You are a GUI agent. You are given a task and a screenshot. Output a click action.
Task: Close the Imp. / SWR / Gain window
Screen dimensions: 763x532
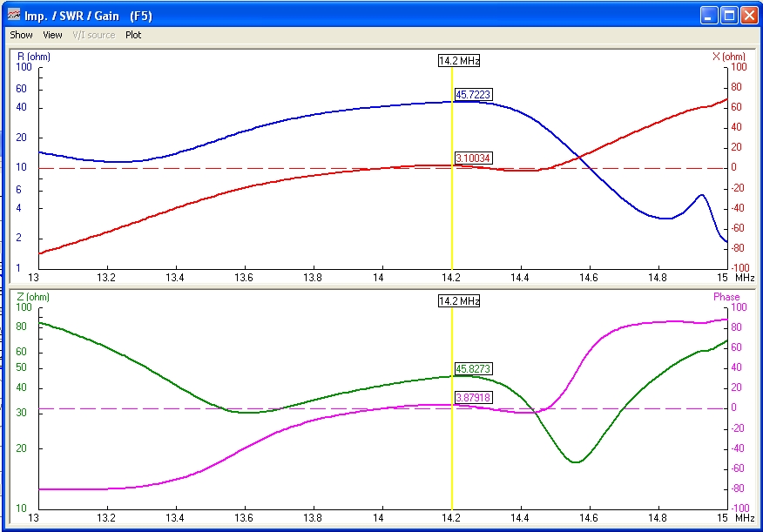749,16
